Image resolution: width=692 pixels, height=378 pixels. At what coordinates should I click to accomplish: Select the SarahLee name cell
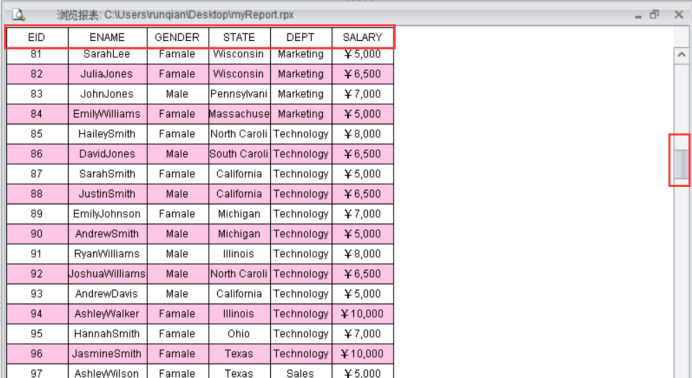(x=108, y=55)
